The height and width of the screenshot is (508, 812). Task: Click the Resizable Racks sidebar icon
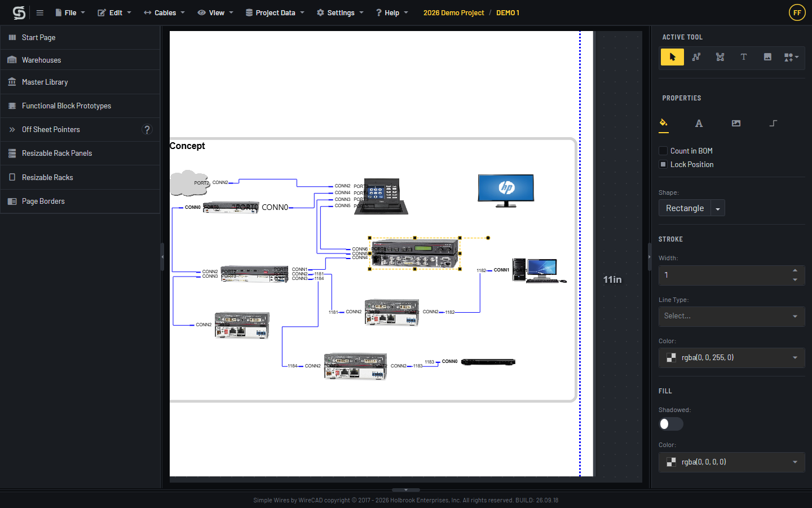click(x=12, y=177)
